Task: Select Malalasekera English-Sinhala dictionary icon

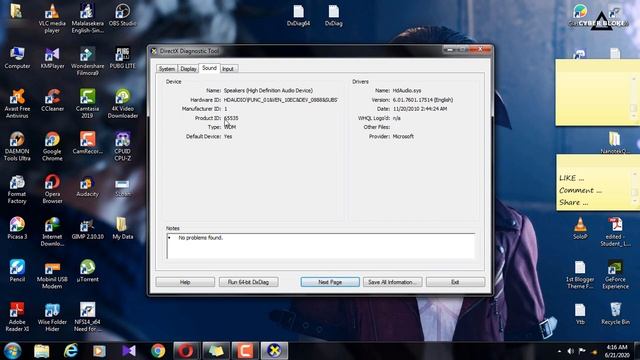Action: (x=87, y=19)
